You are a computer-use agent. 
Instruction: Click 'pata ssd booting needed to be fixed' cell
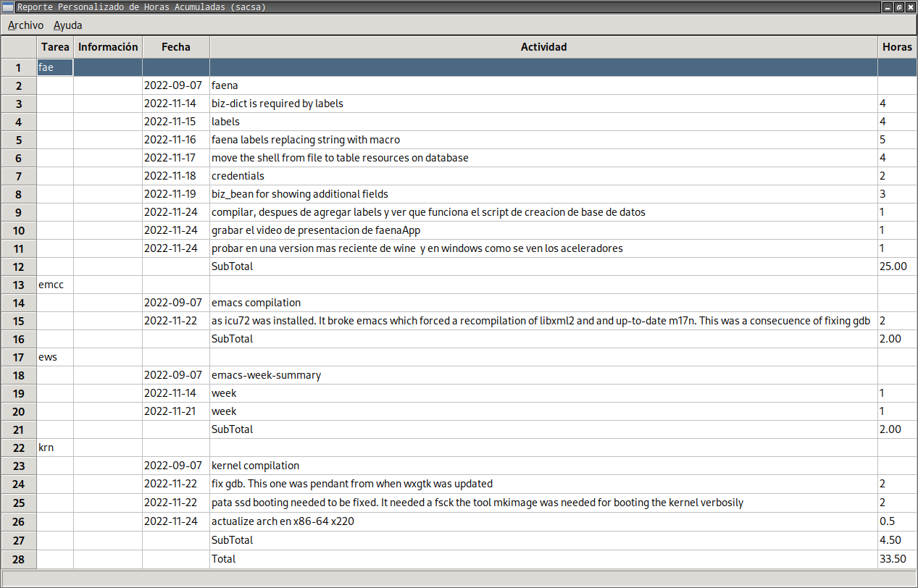[x=543, y=503]
